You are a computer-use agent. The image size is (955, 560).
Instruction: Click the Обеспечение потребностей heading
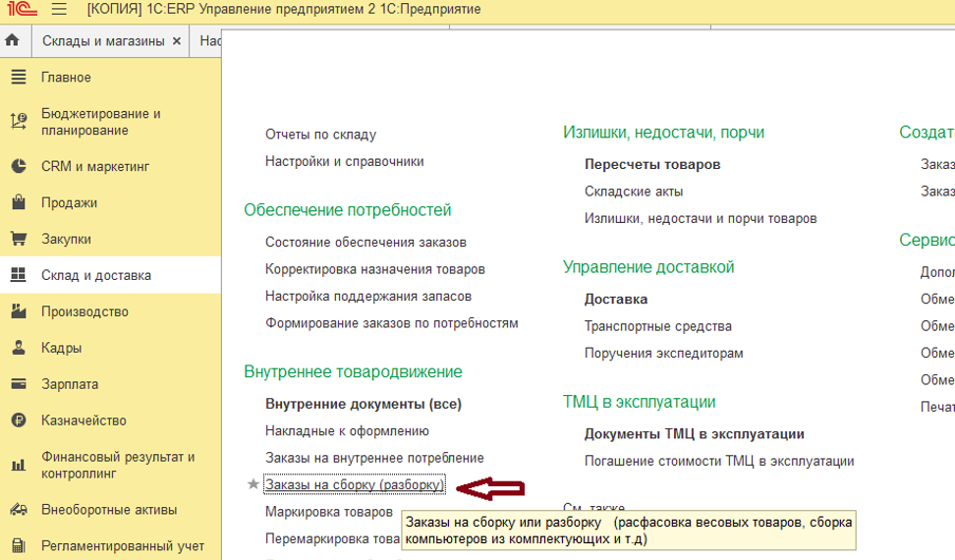[347, 210]
